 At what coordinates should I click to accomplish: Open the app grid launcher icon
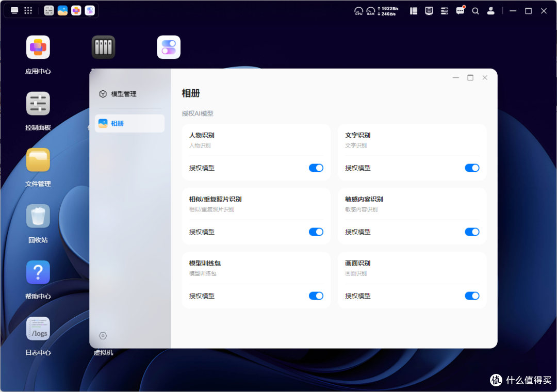tap(28, 11)
